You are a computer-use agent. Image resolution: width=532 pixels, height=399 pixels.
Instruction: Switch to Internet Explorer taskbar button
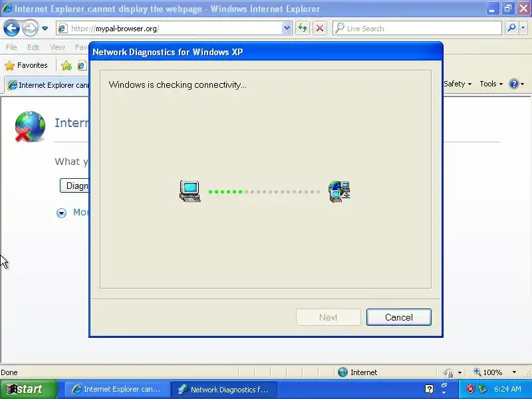(x=117, y=389)
